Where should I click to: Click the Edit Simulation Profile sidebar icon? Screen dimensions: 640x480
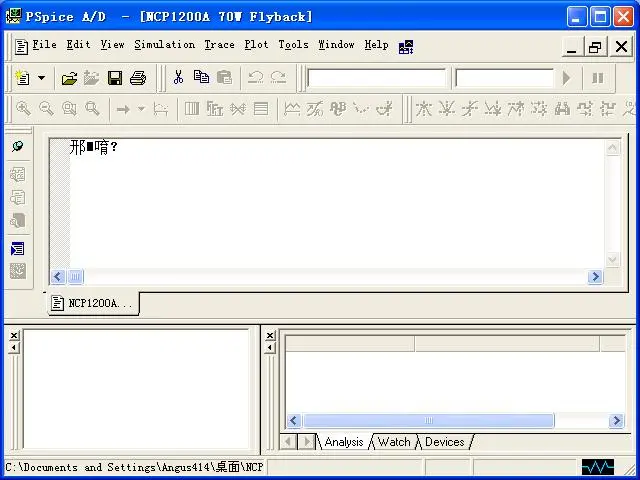click(x=18, y=175)
